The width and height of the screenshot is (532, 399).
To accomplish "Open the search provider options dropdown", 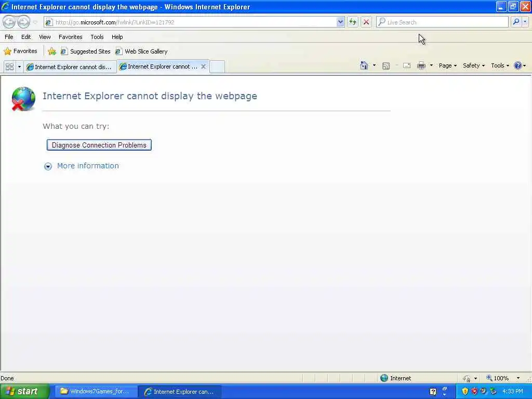I will [x=525, y=22].
